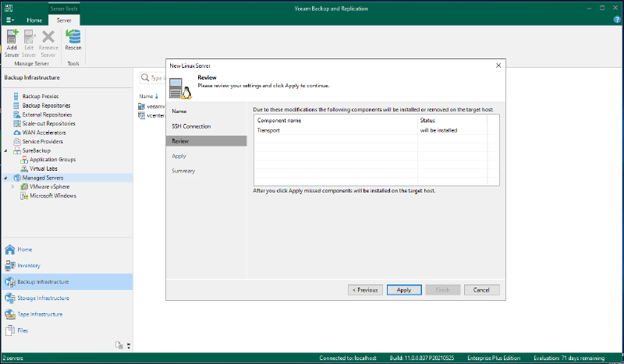Go to the Name wizard step
The width and height of the screenshot is (624, 364).
pos(179,111)
